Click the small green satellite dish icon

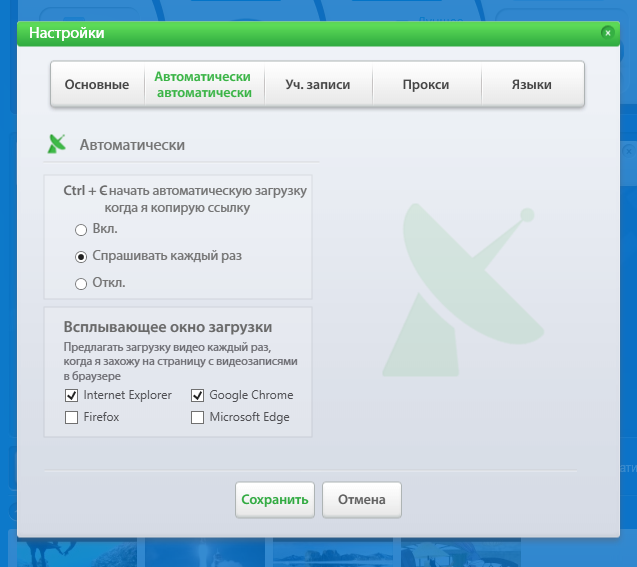57,144
